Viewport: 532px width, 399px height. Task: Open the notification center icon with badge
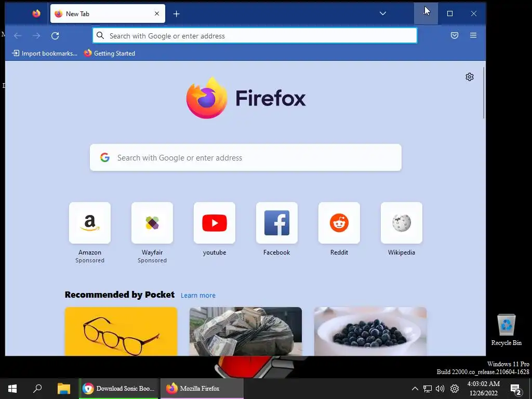(516, 389)
